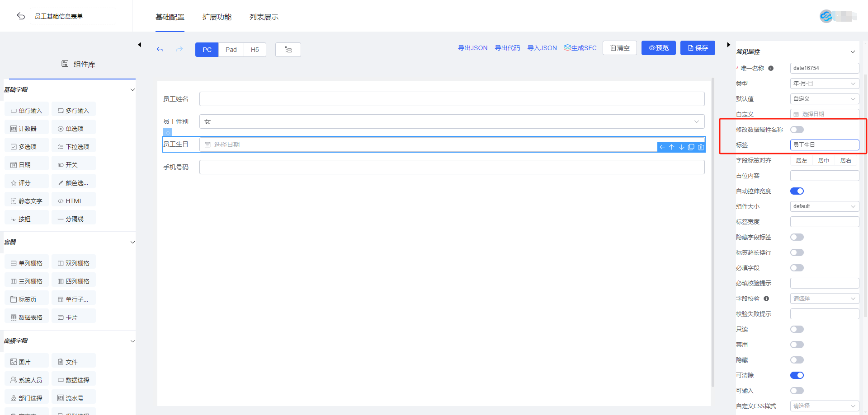The width and height of the screenshot is (868, 415).
Task: Move the selected field up
Action: 672,147
